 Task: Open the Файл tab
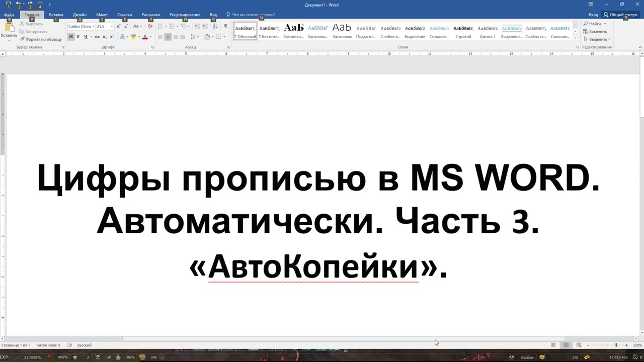pyautogui.click(x=9, y=15)
